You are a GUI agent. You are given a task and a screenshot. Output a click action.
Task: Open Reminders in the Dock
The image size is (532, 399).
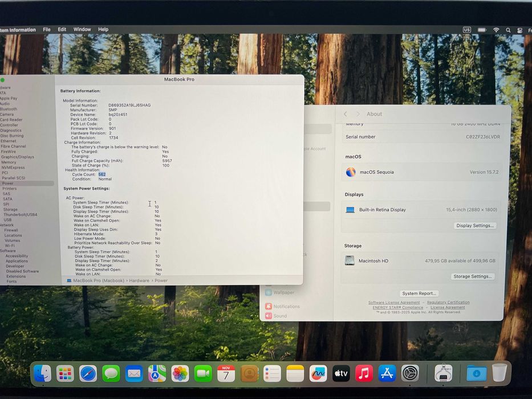(272, 373)
